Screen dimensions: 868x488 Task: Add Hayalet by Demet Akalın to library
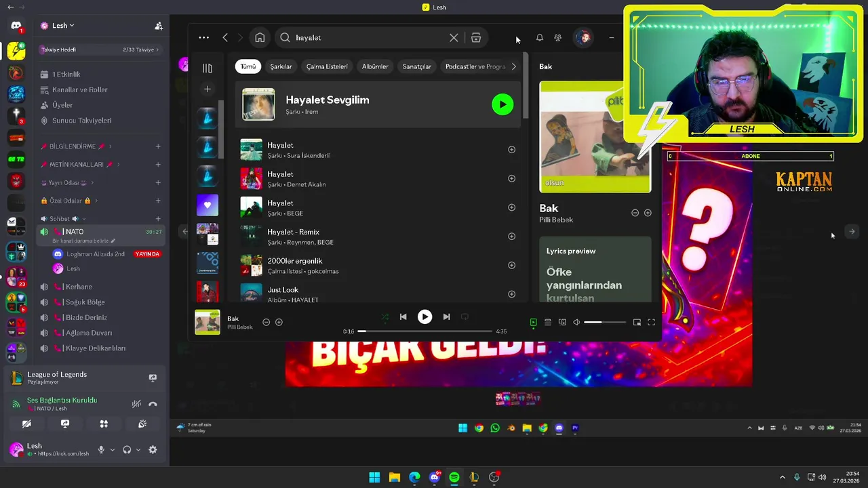512,178
